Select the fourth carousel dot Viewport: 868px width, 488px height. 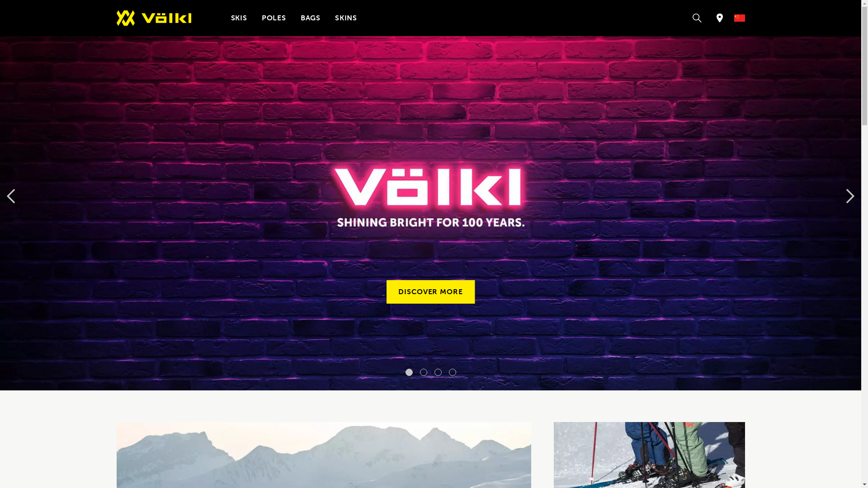pos(452,372)
